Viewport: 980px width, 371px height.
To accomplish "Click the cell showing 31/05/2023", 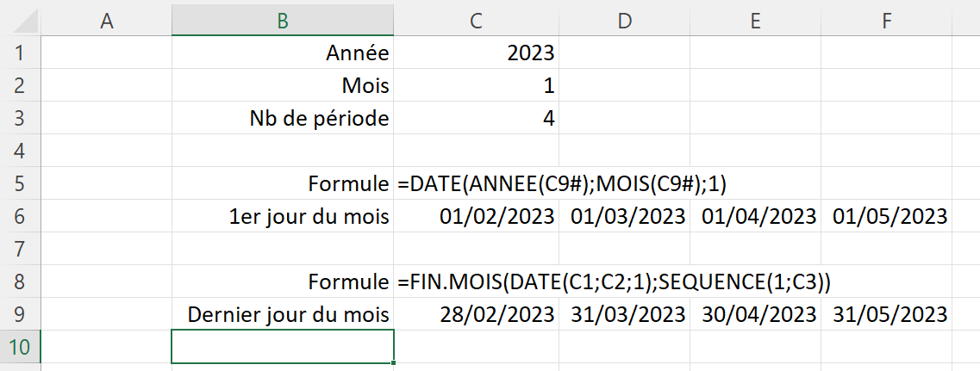I will coord(886,314).
